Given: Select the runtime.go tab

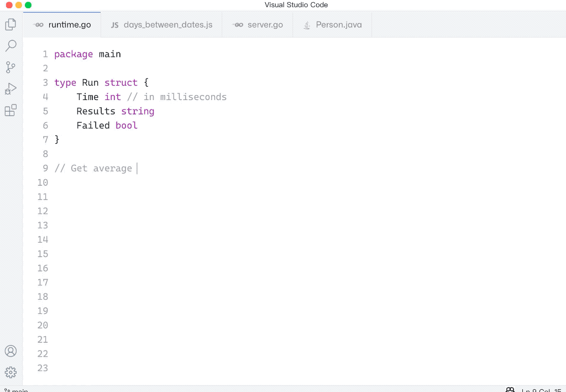Looking at the screenshot, I should pos(69,24).
